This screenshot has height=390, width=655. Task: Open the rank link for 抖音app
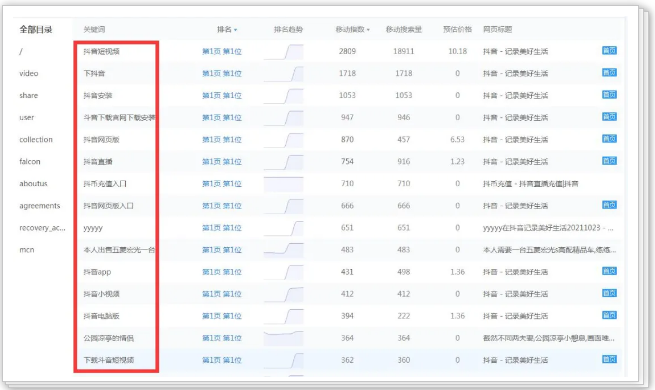point(222,272)
